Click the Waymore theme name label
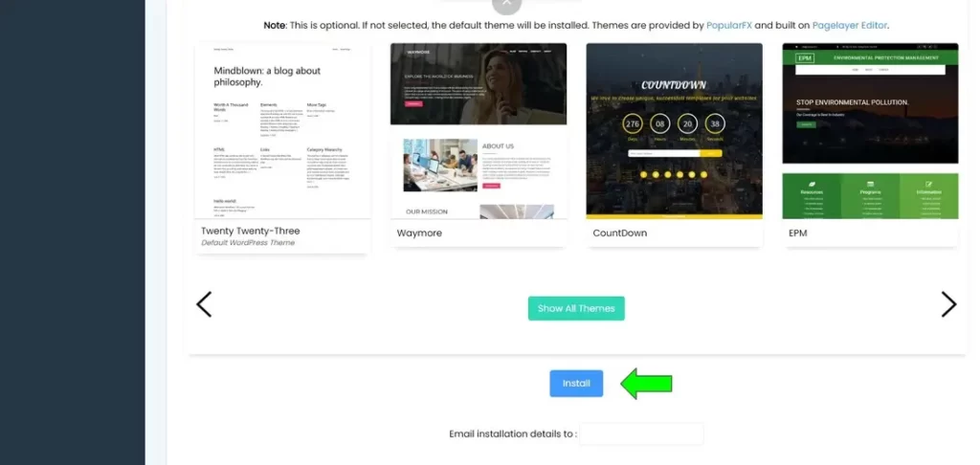Viewport: 980px width, 465px height. click(x=419, y=232)
